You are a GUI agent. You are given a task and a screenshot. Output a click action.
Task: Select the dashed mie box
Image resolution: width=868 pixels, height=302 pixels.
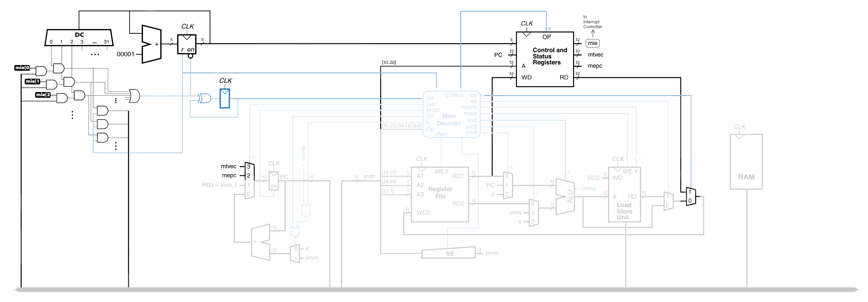tap(593, 43)
